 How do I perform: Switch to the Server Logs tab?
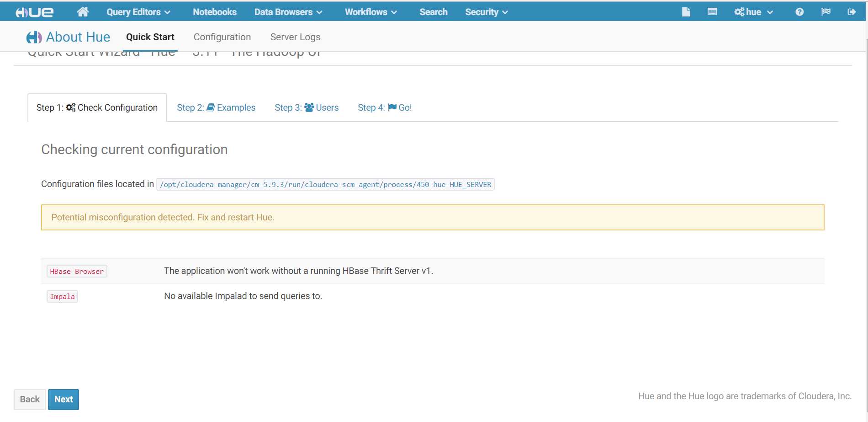[x=295, y=37]
